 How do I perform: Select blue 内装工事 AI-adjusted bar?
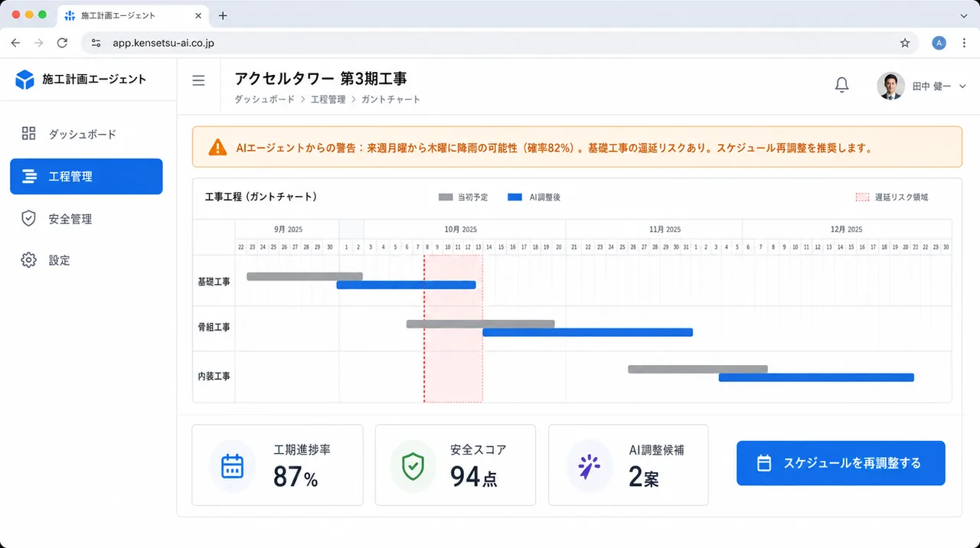pyautogui.click(x=816, y=377)
